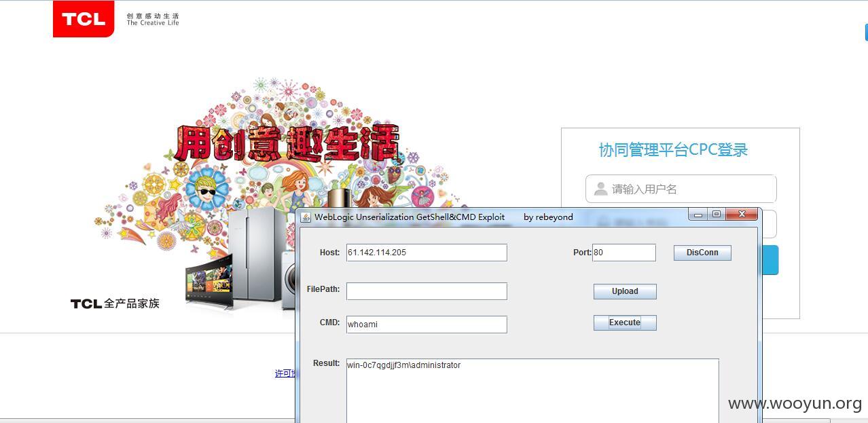868x423 pixels.
Task: Click the blue login button behind the exploit window
Action: click(x=770, y=261)
